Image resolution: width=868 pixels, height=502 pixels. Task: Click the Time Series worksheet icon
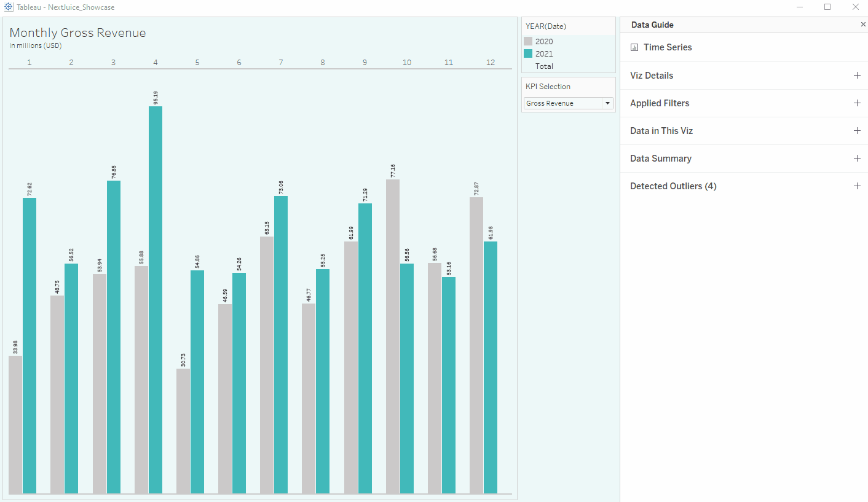click(x=634, y=47)
